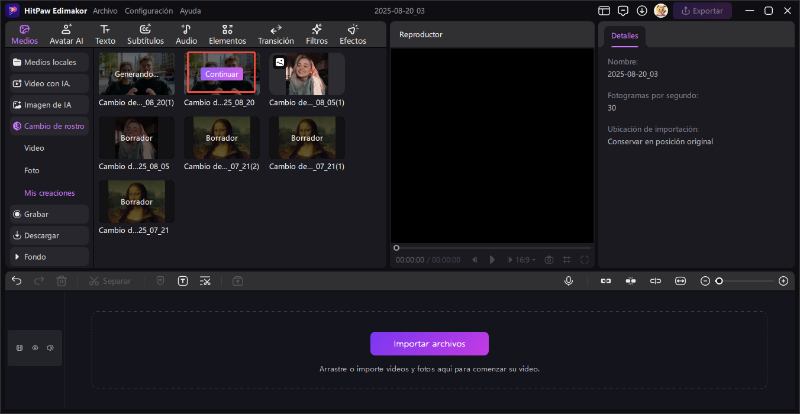This screenshot has height=414, width=800.
Task: Click the auto subtitle lines icon
Action: tap(205, 281)
